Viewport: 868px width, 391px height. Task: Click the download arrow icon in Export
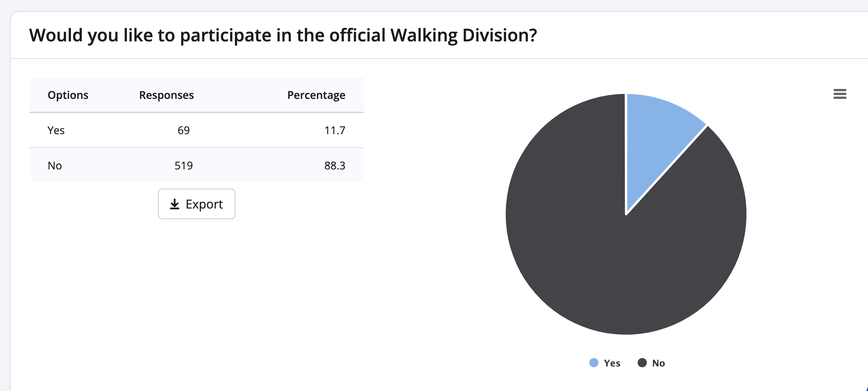174,204
